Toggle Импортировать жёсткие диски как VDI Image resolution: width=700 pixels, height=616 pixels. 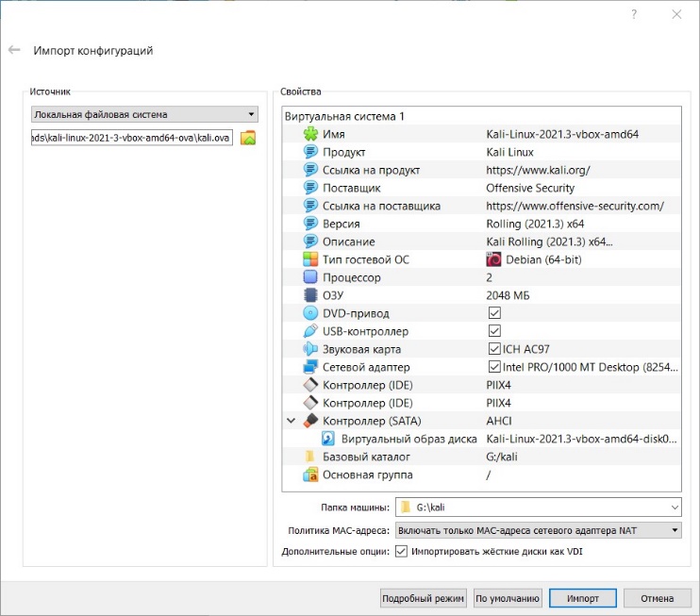tap(401, 551)
